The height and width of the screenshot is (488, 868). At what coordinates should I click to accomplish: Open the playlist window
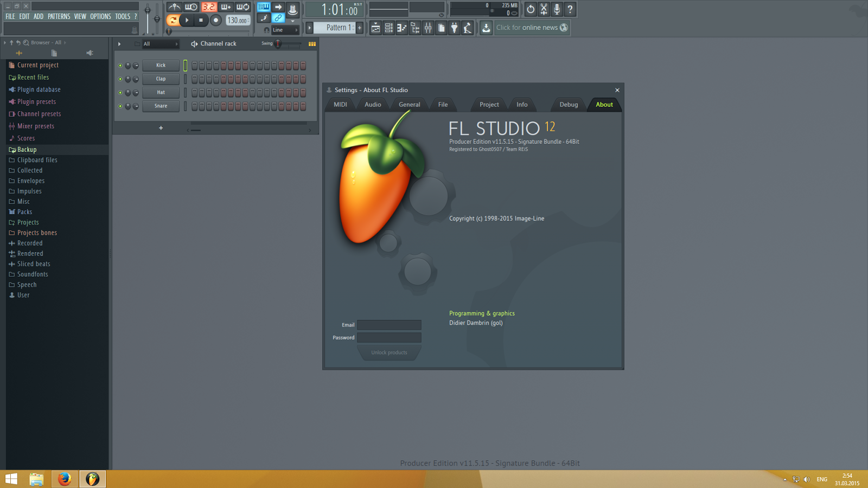coord(375,28)
